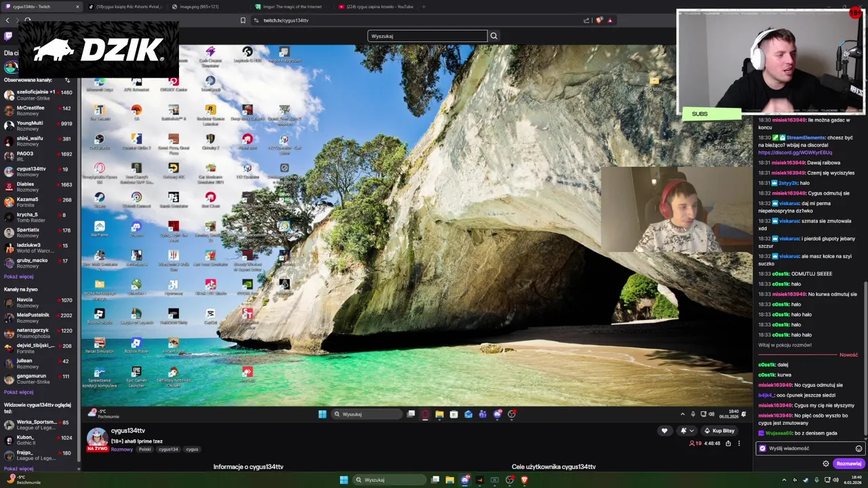Viewport: 868px width, 488px height.
Task: Open Discord icon on bottom taskbar
Action: click(x=465, y=480)
